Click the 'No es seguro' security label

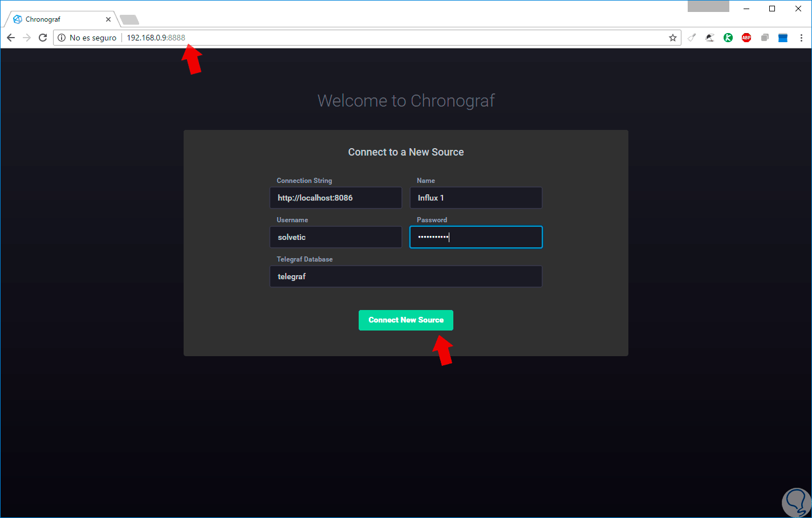coord(93,38)
